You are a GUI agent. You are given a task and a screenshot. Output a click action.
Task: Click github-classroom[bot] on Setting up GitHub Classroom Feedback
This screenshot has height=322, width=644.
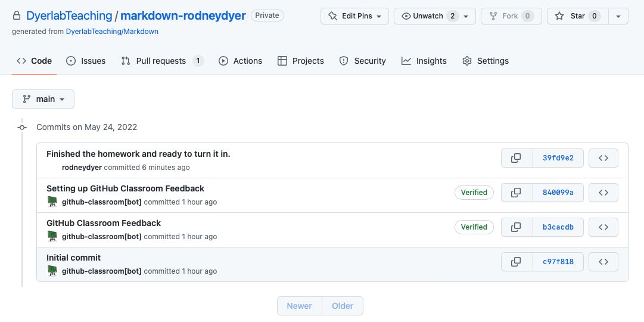(101, 202)
